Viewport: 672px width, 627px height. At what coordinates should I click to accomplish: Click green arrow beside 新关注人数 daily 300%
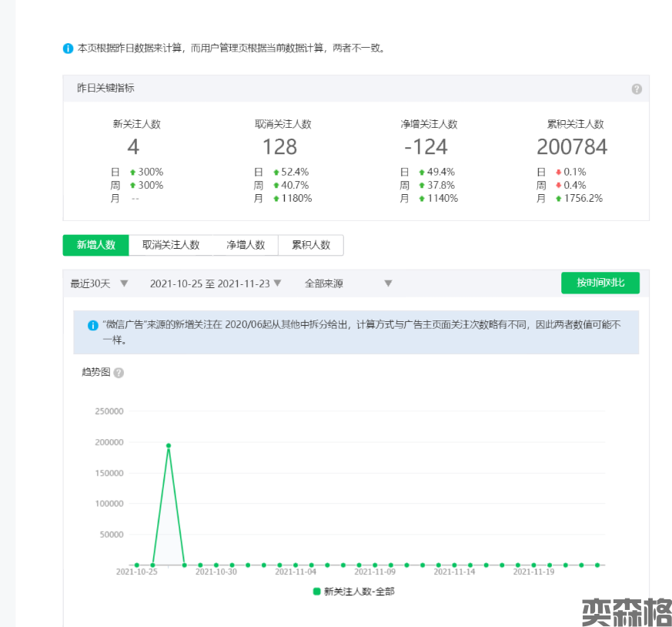(132, 173)
